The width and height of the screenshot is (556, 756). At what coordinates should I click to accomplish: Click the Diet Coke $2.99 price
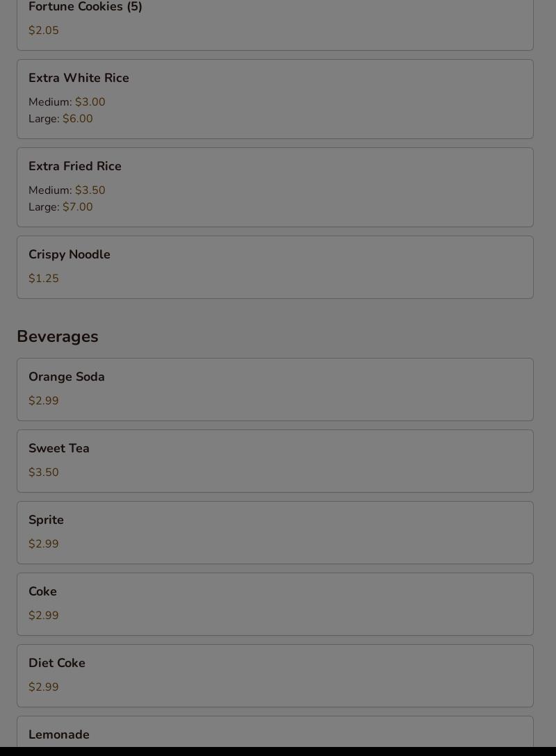click(43, 687)
